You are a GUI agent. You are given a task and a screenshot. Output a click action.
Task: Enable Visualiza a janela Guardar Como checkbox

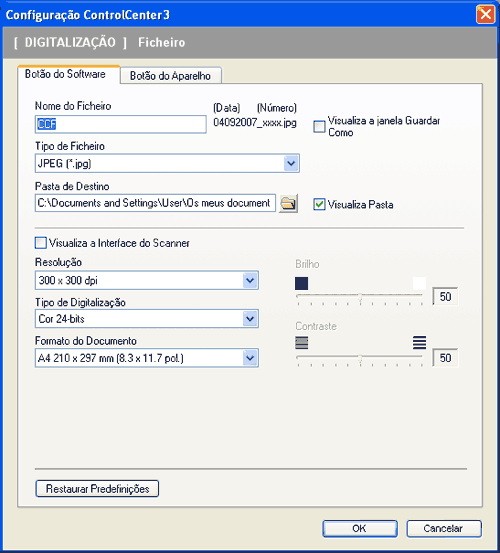319,127
